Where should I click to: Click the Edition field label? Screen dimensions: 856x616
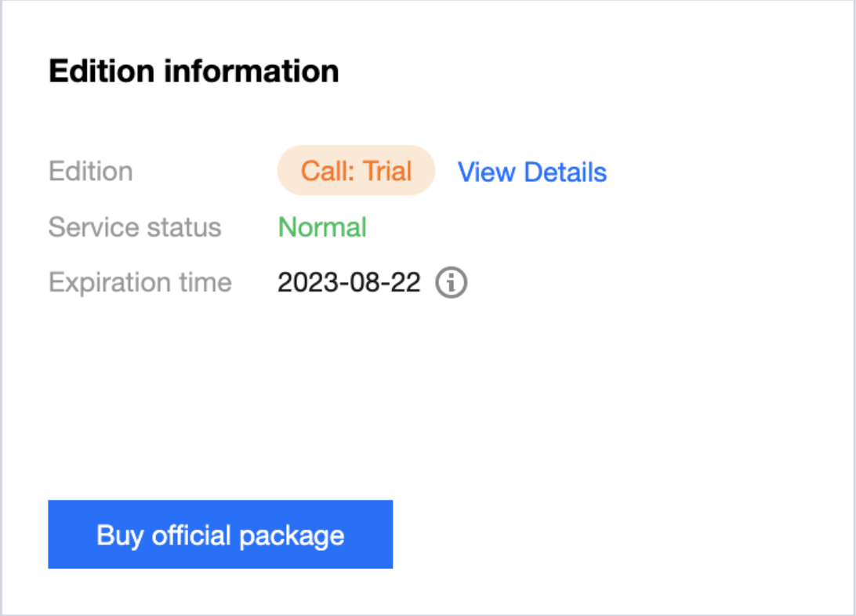91,172
